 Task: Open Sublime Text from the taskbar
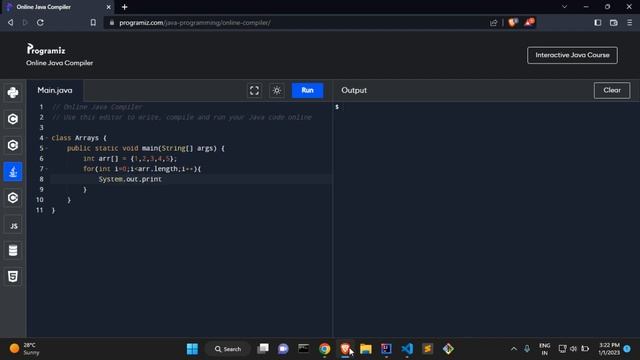tap(427, 349)
